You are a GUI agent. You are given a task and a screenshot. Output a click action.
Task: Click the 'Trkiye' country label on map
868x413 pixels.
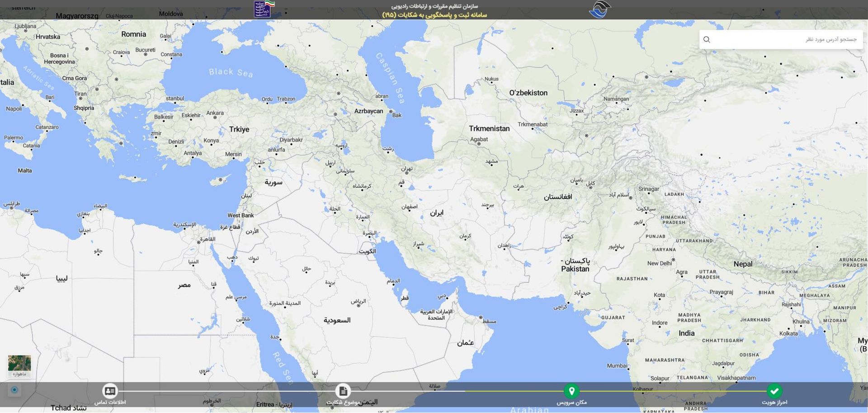(239, 129)
